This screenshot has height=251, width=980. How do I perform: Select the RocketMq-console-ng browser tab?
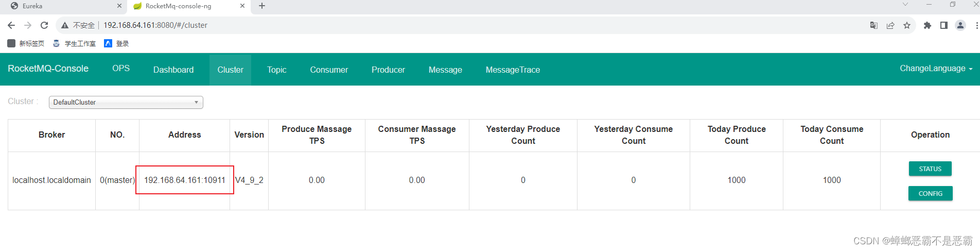pos(189,6)
